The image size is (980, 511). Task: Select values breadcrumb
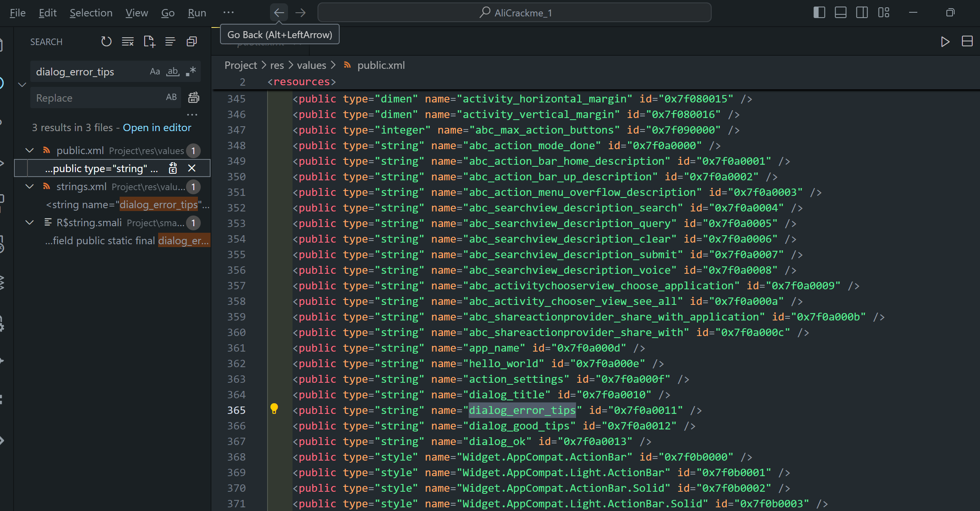click(x=311, y=65)
